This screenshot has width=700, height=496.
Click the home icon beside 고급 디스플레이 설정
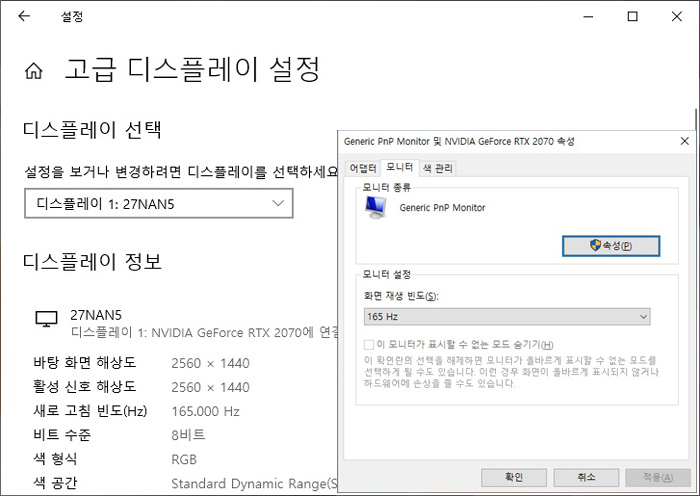34,71
